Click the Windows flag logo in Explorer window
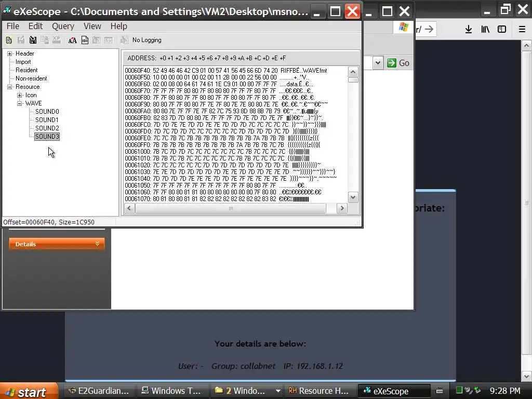This screenshot has width=532, height=399. tap(404, 27)
